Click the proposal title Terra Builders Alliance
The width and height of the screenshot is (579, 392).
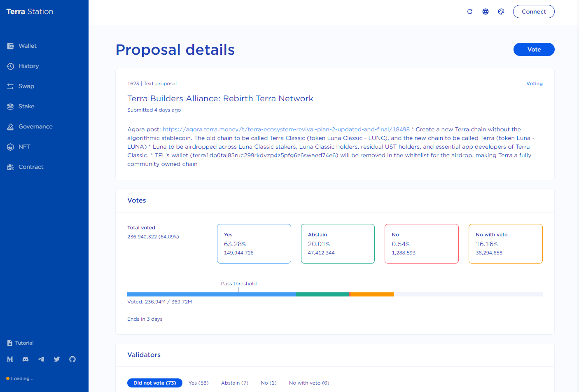click(x=220, y=98)
